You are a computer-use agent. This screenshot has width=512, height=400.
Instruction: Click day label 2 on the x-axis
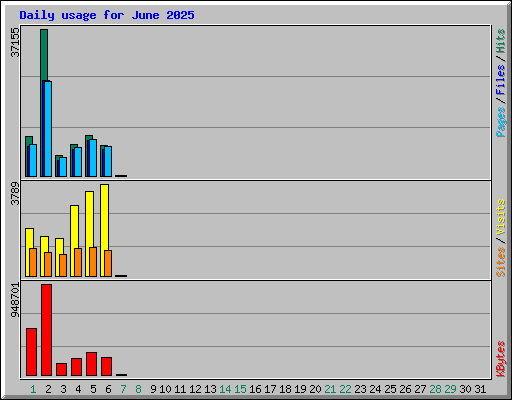pyautogui.click(x=48, y=389)
